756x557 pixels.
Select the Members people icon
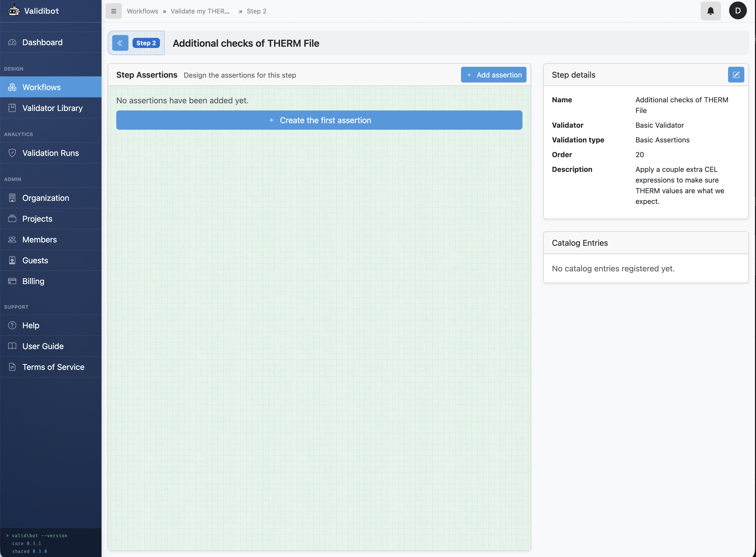[12, 239]
